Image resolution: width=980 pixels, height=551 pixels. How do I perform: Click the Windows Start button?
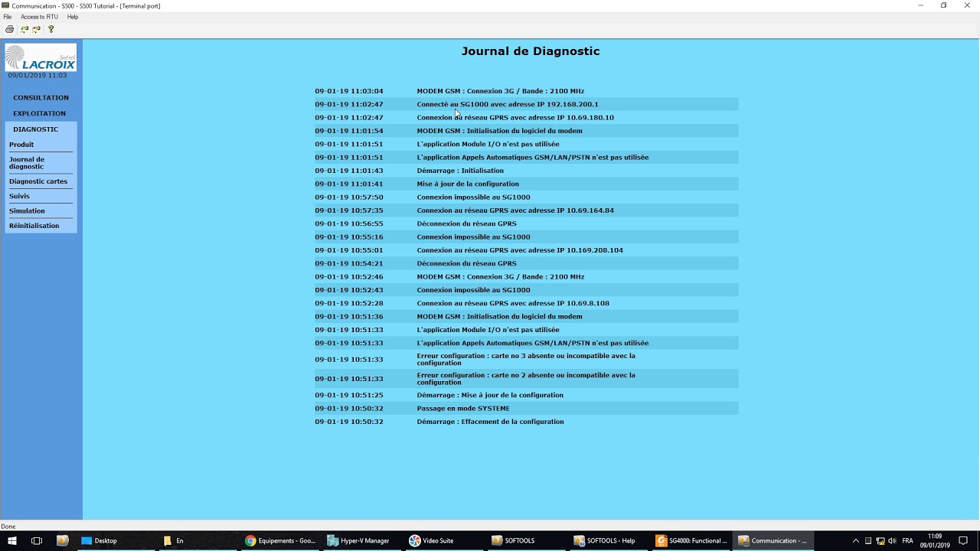click(x=12, y=540)
